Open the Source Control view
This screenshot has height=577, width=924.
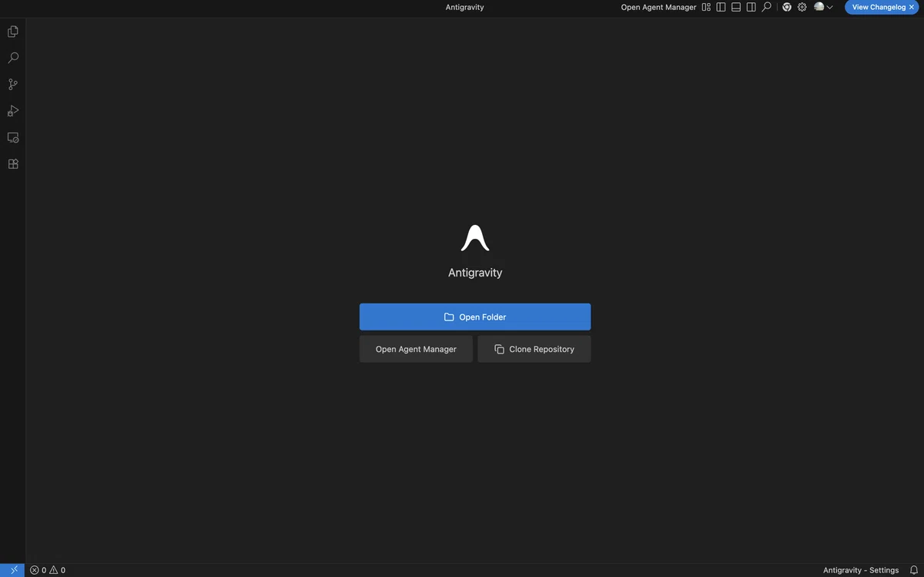[13, 85]
